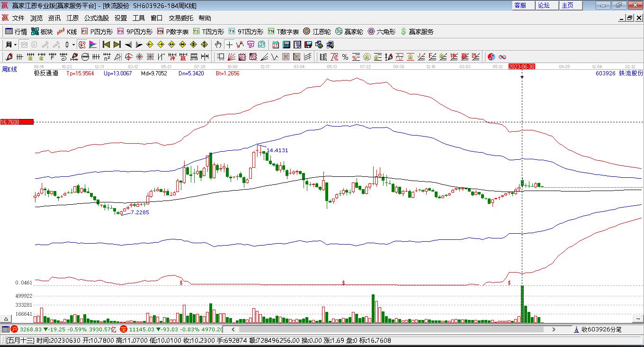
Task: Open the T四方形 tool
Action: click(208, 32)
